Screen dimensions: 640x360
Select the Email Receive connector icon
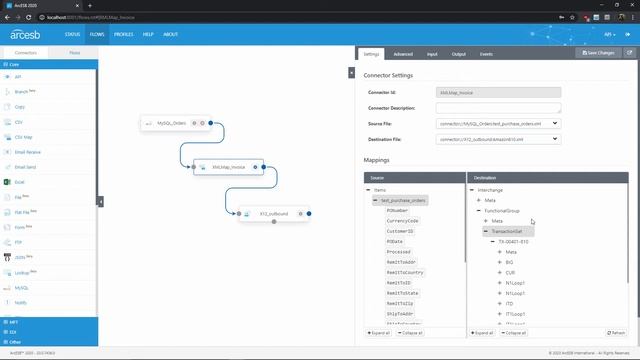7,152
